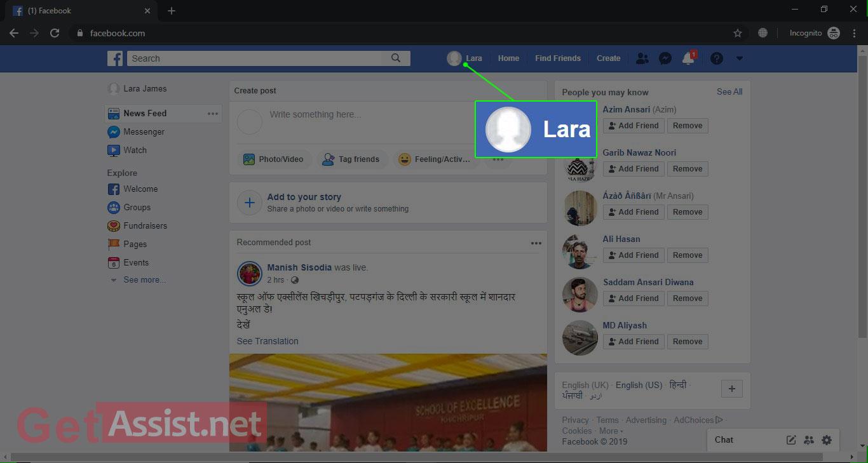This screenshot has width=868, height=463.
Task: Click See All in People you may know
Action: tap(729, 92)
